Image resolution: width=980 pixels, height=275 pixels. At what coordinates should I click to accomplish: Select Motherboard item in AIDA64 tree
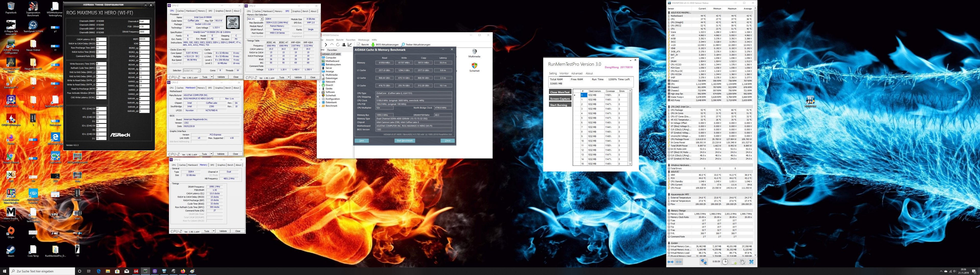pyautogui.click(x=332, y=61)
